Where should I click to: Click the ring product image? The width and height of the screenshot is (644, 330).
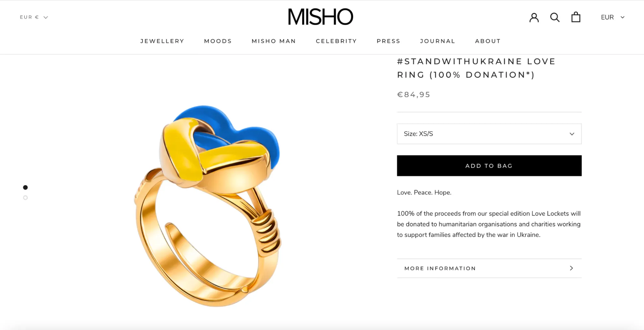207,205
